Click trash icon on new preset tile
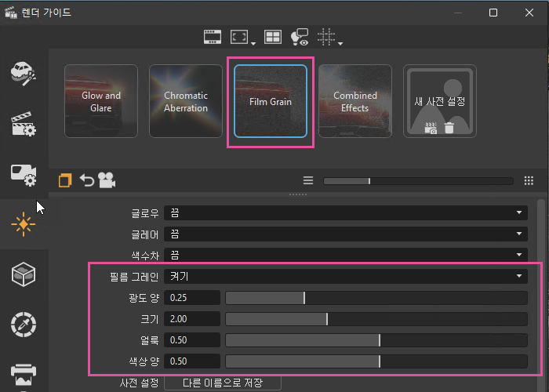 [x=449, y=128]
